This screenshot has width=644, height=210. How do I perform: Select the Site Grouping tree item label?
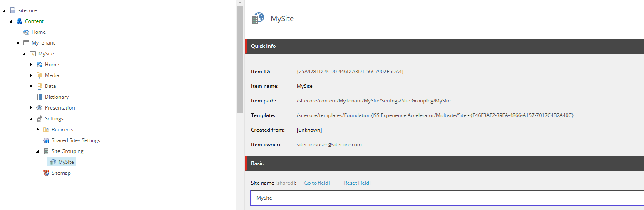coord(67,151)
